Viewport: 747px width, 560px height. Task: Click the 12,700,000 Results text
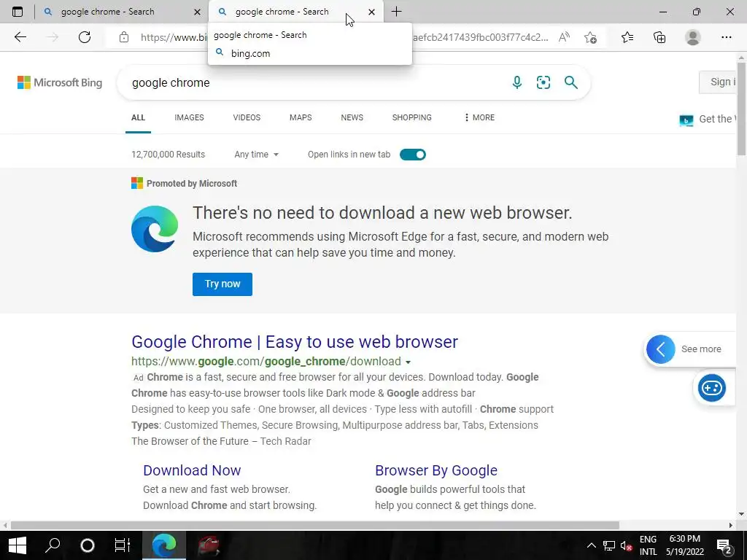(169, 155)
